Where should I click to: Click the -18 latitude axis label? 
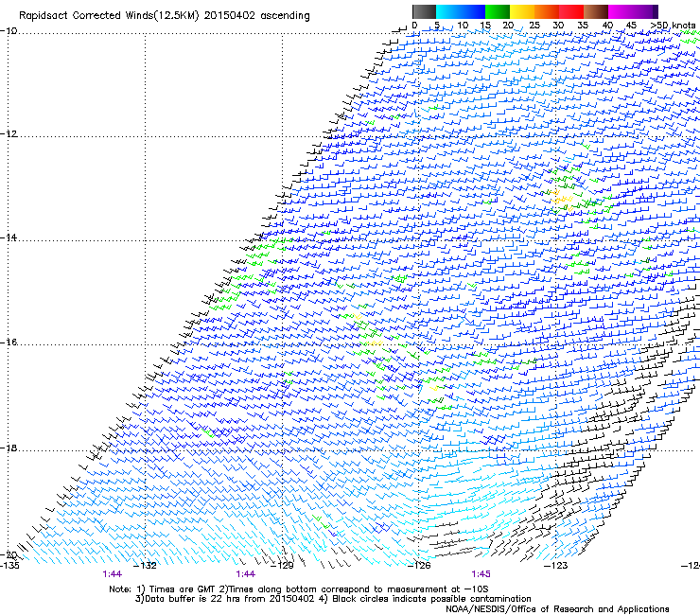point(9,448)
